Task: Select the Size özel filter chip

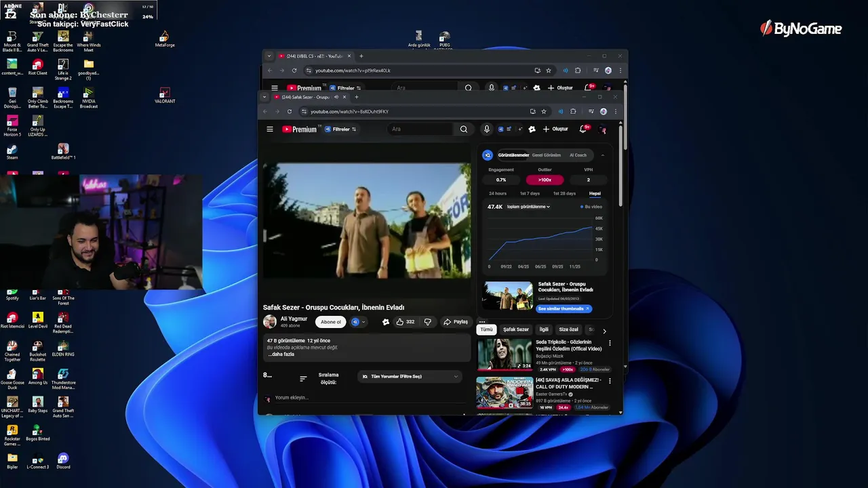Action: [568, 329]
